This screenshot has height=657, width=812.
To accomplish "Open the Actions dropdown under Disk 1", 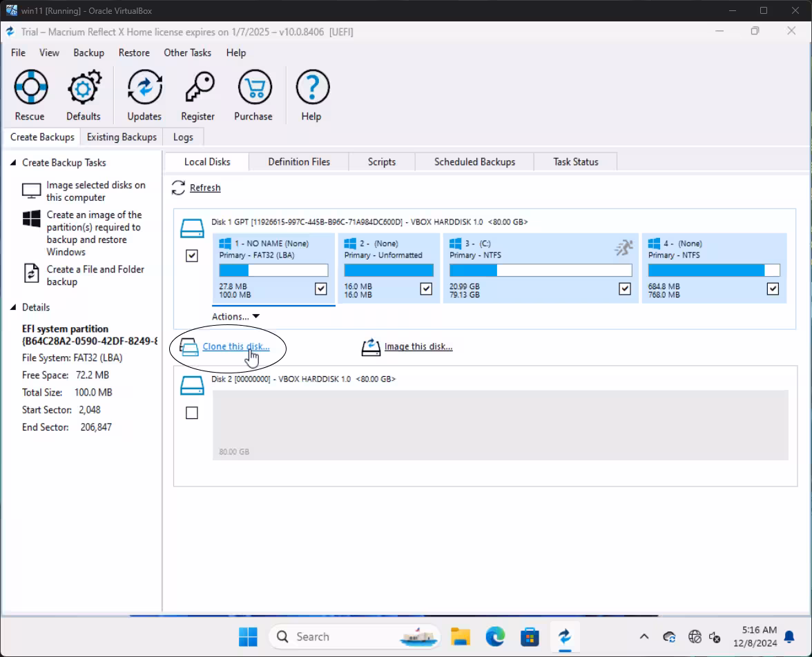I will tap(235, 316).
